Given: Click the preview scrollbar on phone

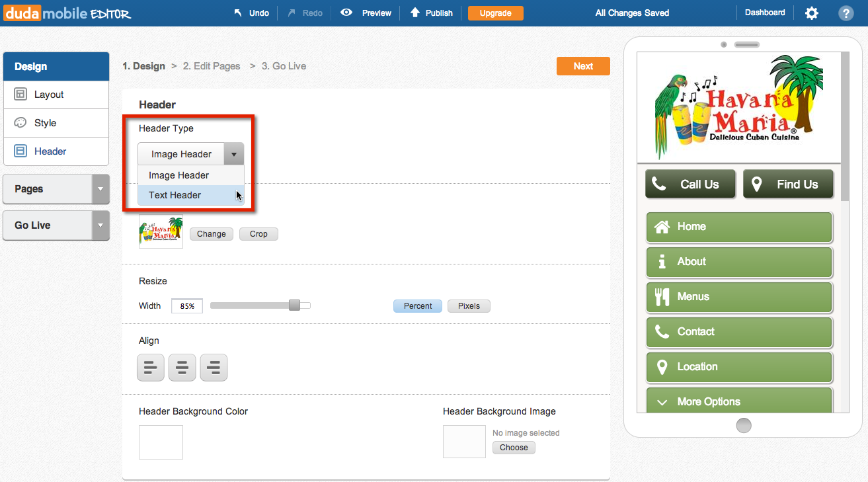Looking at the screenshot, I should coord(845,126).
